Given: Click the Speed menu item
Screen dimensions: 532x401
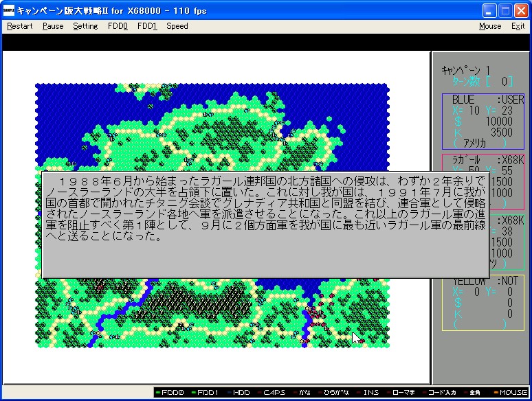Looking at the screenshot, I should (177, 26).
